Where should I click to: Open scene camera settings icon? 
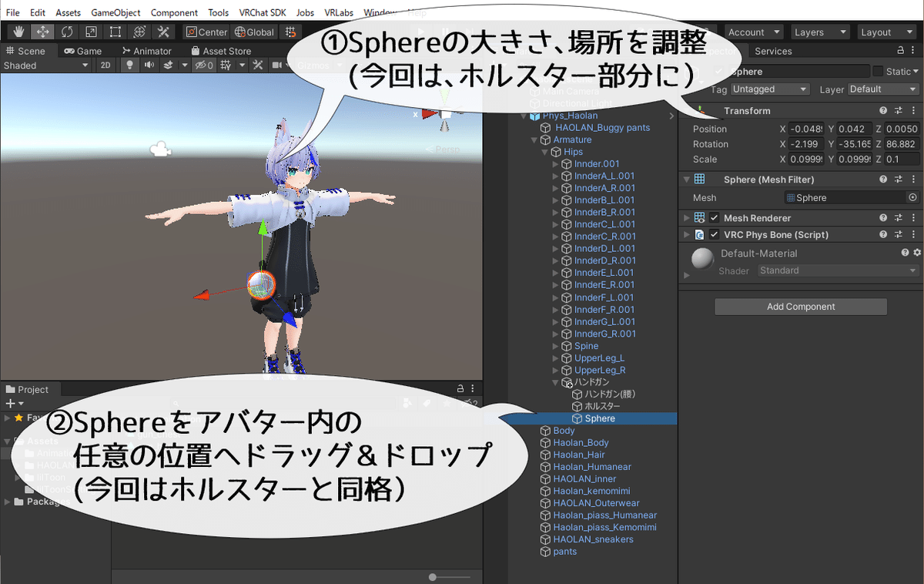pyautogui.click(x=278, y=65)
